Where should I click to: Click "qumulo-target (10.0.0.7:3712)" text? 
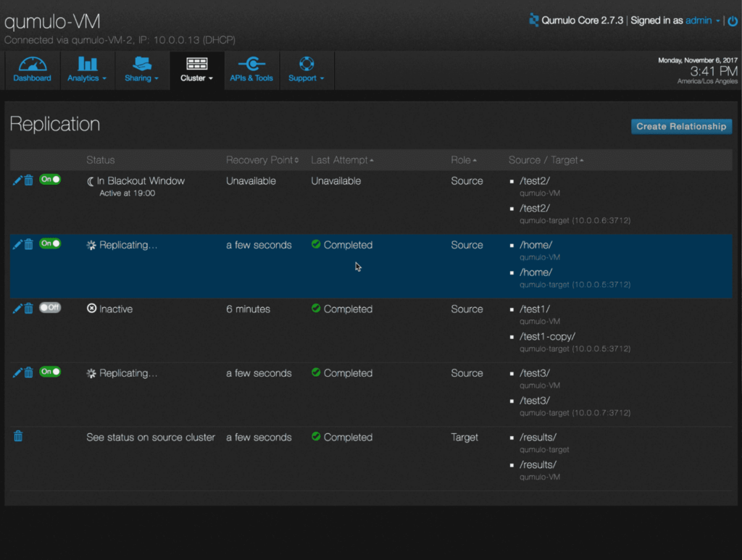575,413
